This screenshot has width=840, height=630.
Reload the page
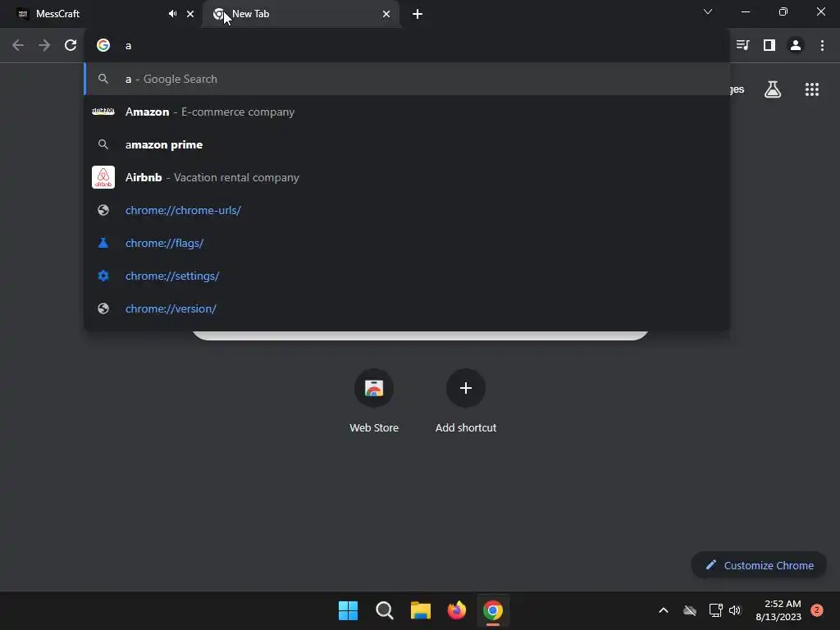point(71,46)
